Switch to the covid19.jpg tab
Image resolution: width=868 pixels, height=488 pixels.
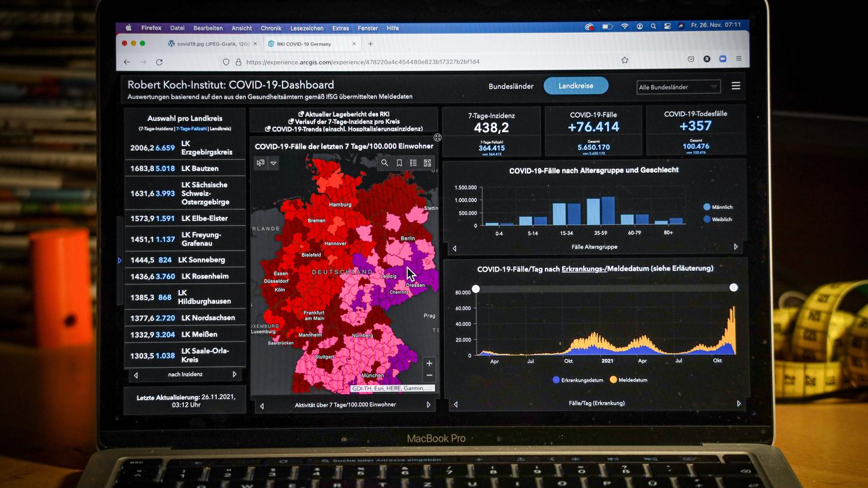pos(213,44)
